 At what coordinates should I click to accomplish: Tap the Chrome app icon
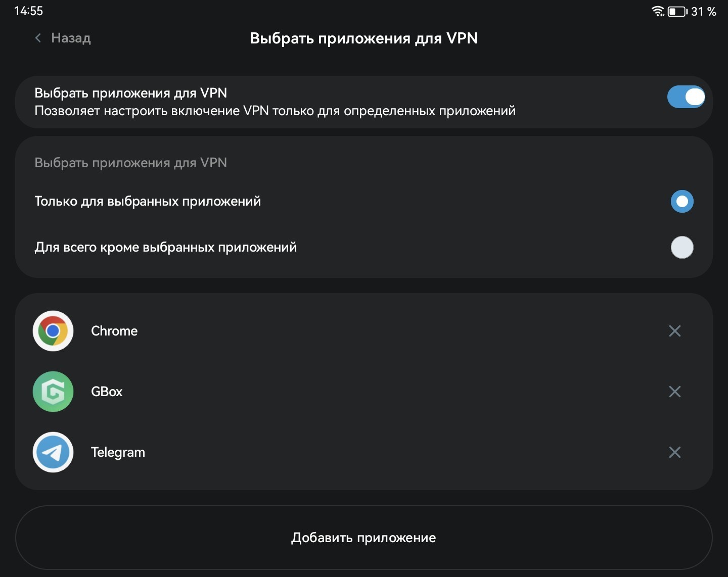tap(53, 331)
